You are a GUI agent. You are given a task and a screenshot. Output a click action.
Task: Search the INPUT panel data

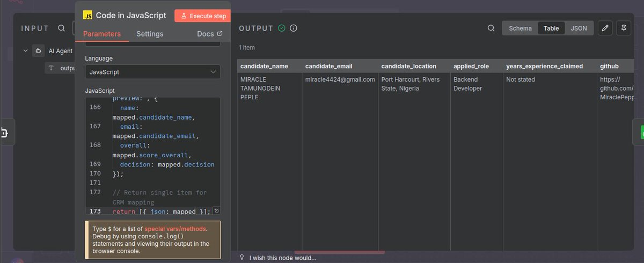point(61,28)
